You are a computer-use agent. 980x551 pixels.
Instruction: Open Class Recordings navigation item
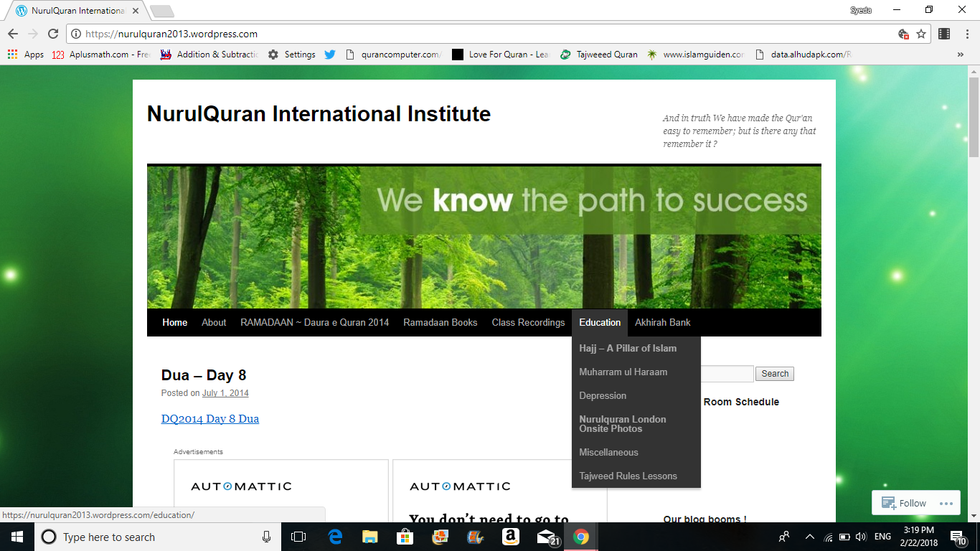click(x=528, y=322)
